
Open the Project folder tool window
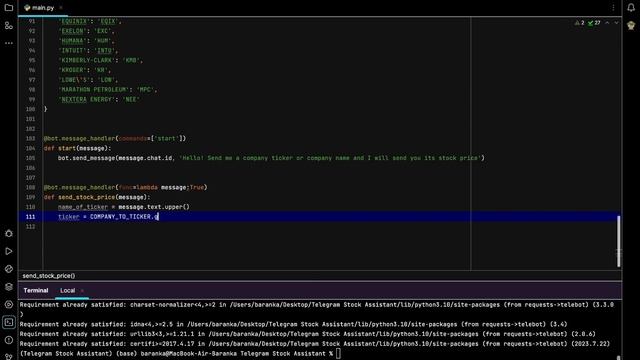pyautogui.click(x=9, y=7)
